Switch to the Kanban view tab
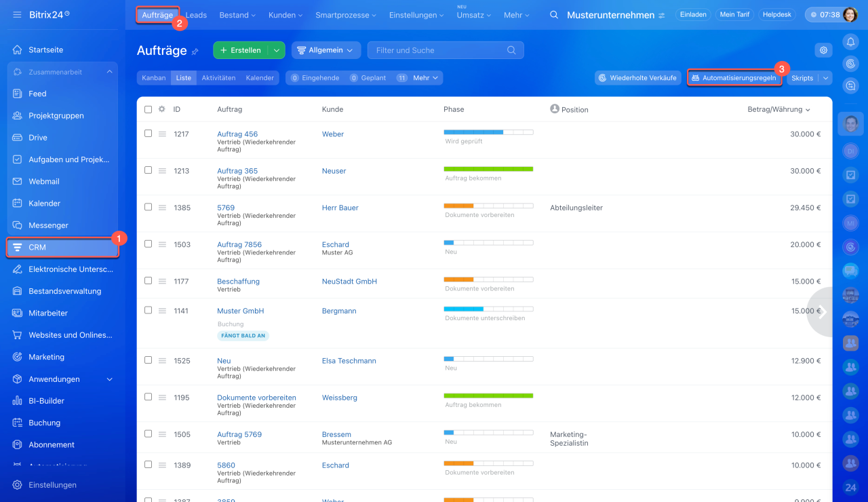Image resolution: width=868 pixels, height=502 pixels. [x=154, y=78]
